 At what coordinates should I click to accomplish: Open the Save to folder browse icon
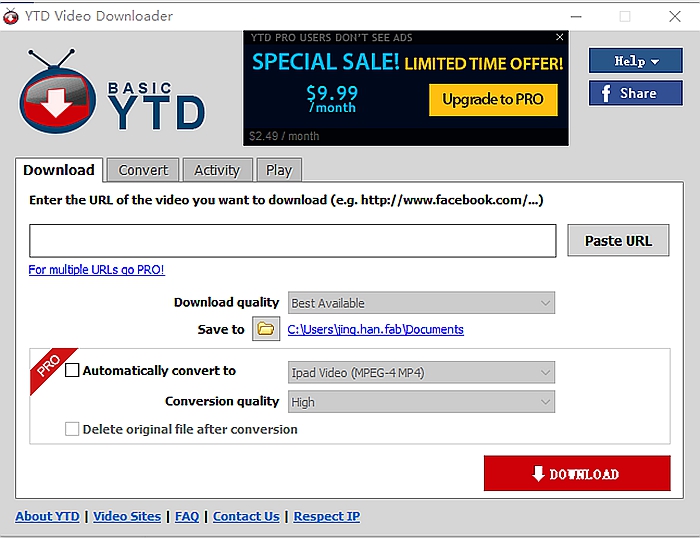click(266, 329)
